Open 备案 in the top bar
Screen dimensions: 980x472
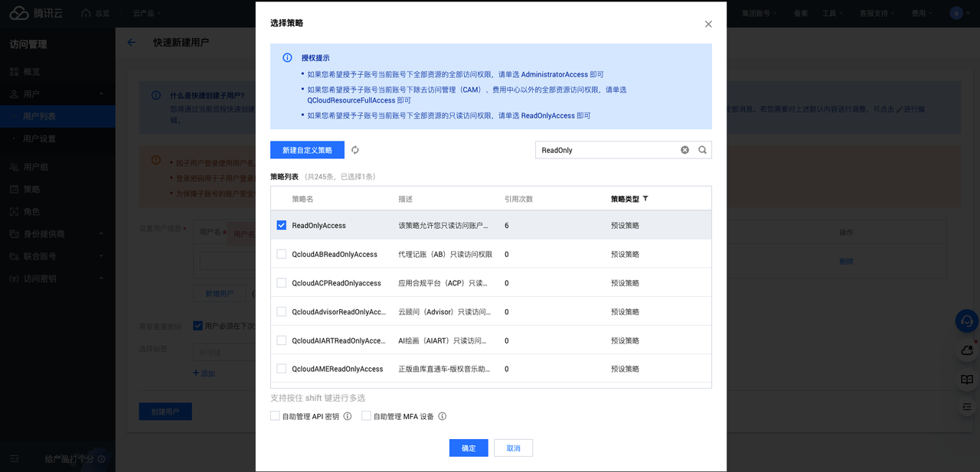[801, 13]
